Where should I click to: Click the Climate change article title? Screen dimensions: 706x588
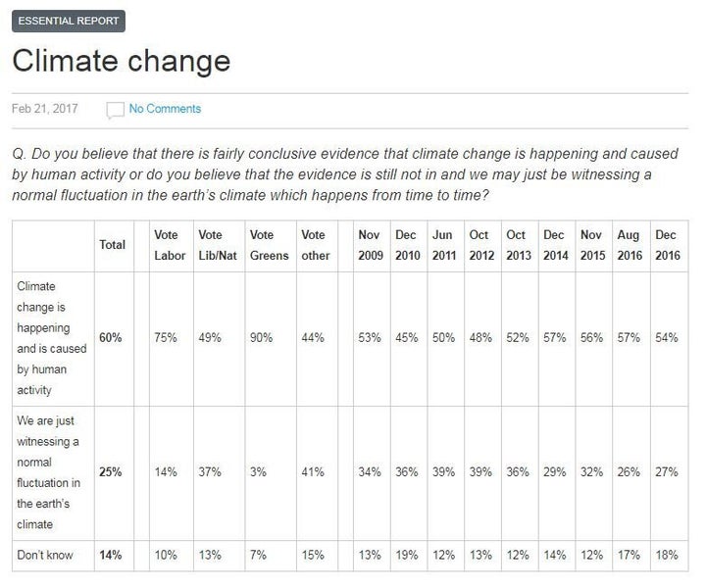(122, 61)
